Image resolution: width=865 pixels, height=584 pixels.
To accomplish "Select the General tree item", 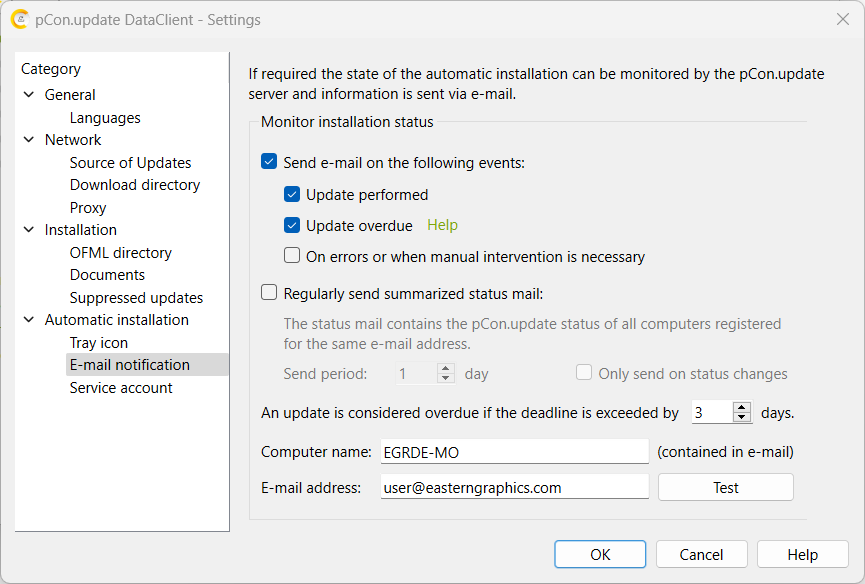I will point(70,95).
